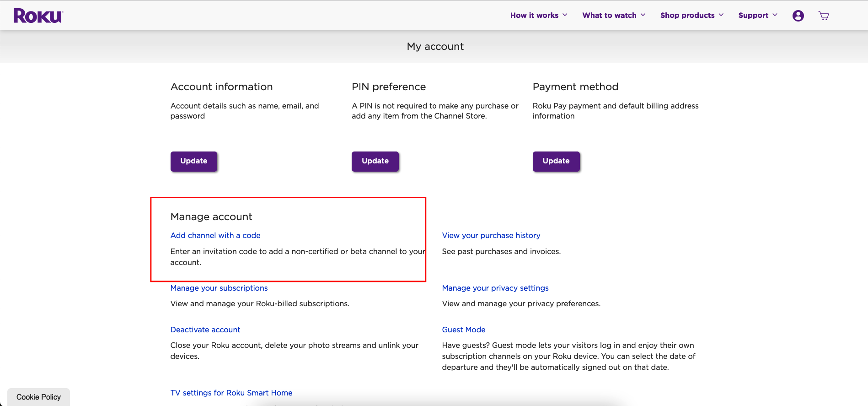868x406 pixels.
Task: Open the Shop products menu label
Action: 687,16
